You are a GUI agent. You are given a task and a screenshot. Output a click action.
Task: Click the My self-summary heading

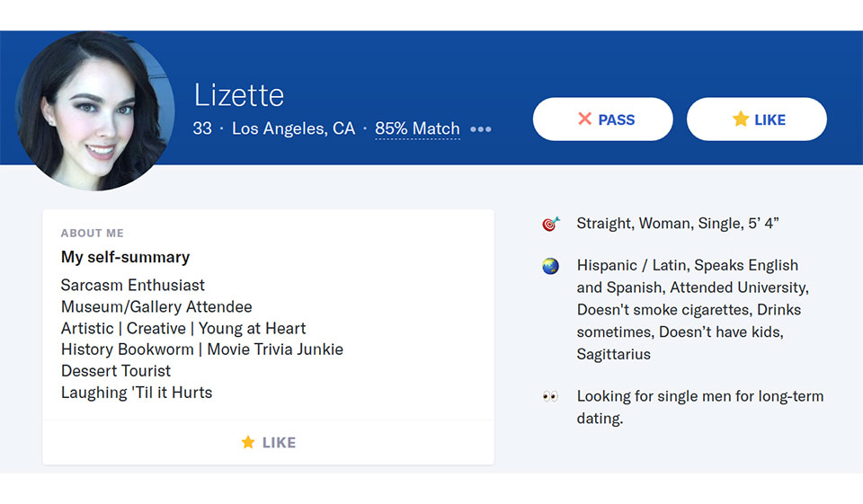click(x=125, y=257)
